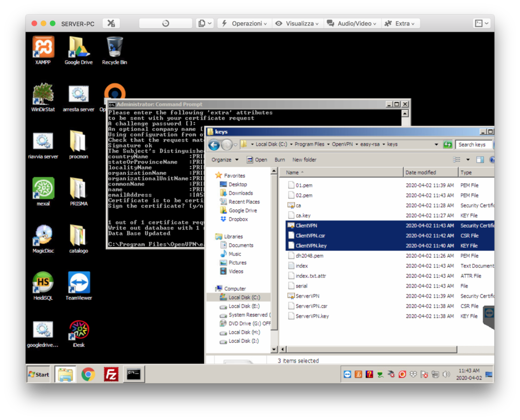
Task: Open the Operazioni menu
Action: pos(244,23)
